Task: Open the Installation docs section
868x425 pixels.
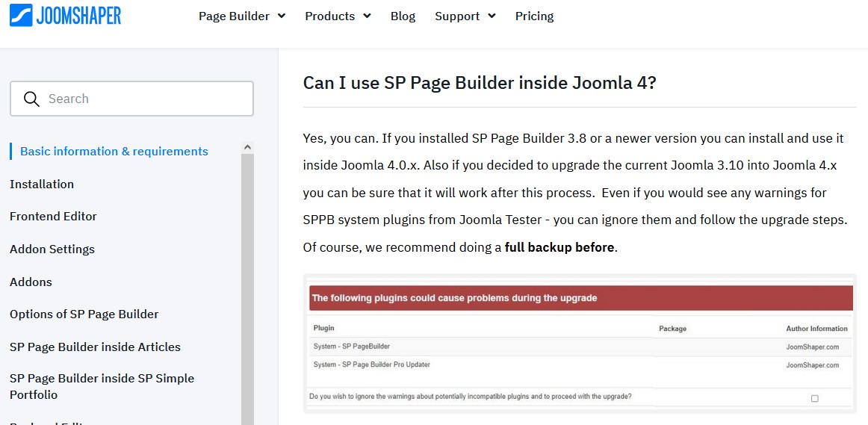Action: [x=42, y=184]
